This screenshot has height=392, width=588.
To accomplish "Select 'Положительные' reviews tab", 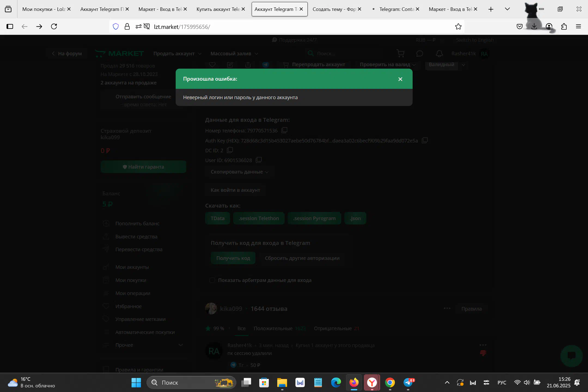I will (x=280, y=329).
